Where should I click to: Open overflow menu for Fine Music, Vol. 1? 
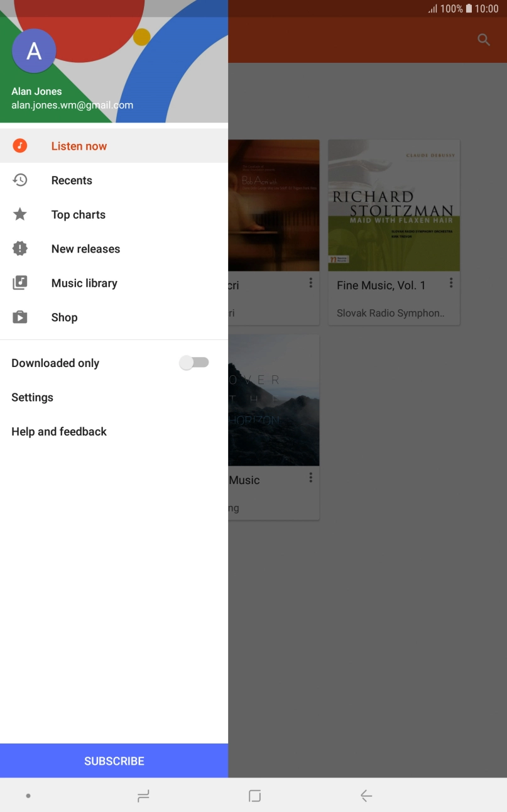pyautogui.click(x=450, y=283)
